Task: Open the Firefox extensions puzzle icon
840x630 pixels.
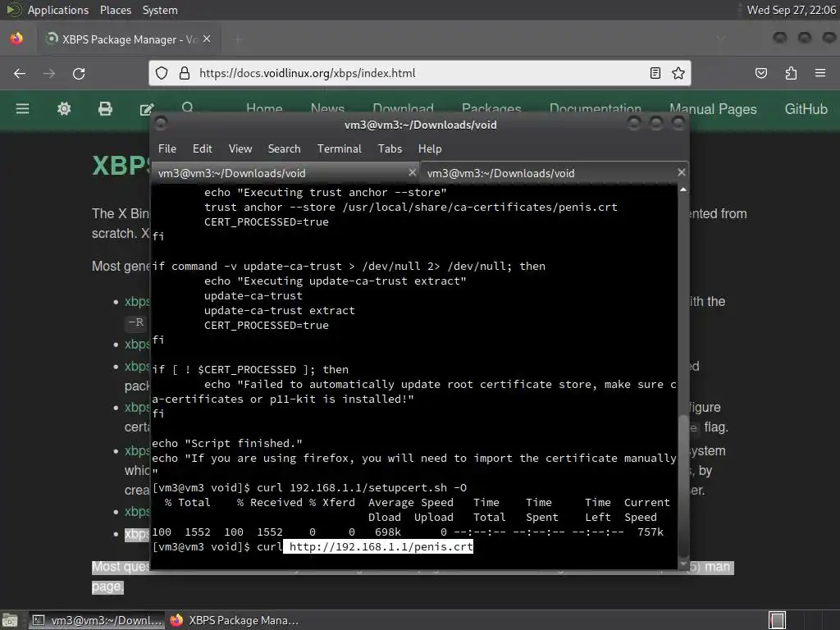Action: pyautogui.click(x=791, y=73)
